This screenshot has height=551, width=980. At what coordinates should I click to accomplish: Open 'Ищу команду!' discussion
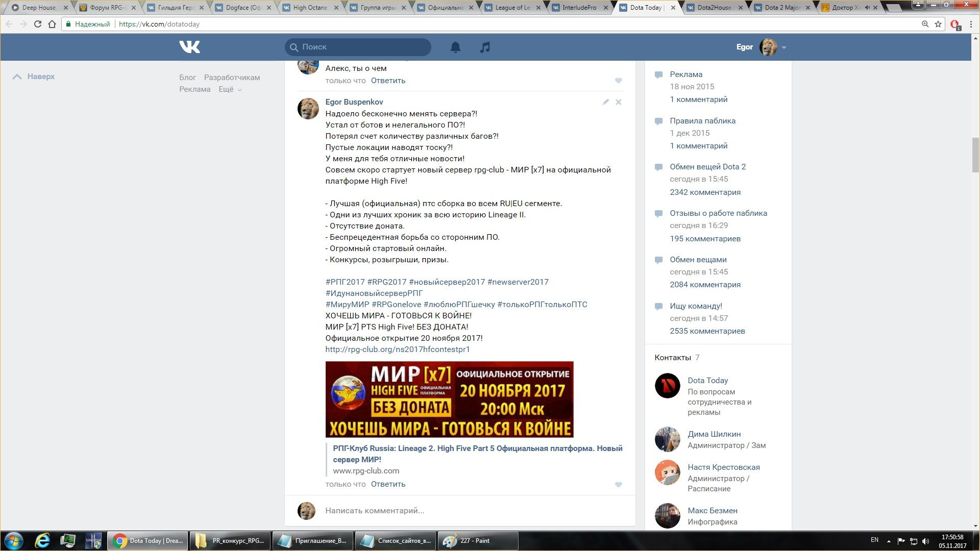(x=696, y=306)
